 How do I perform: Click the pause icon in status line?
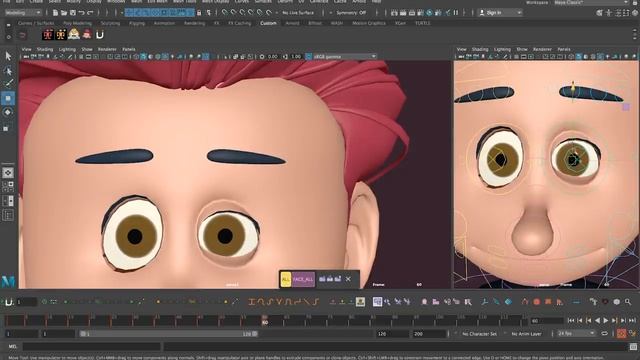coord(456,13)
